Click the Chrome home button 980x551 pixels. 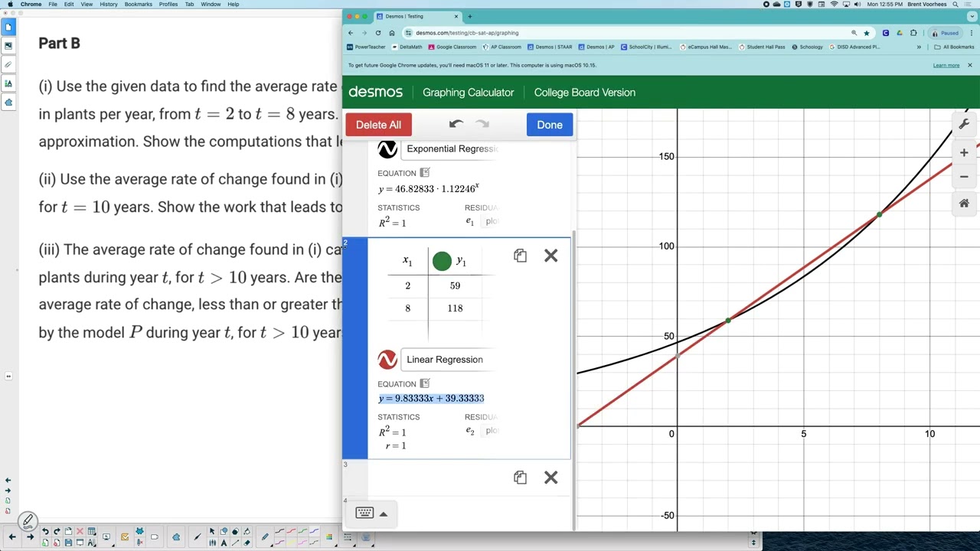coord(392,33)
